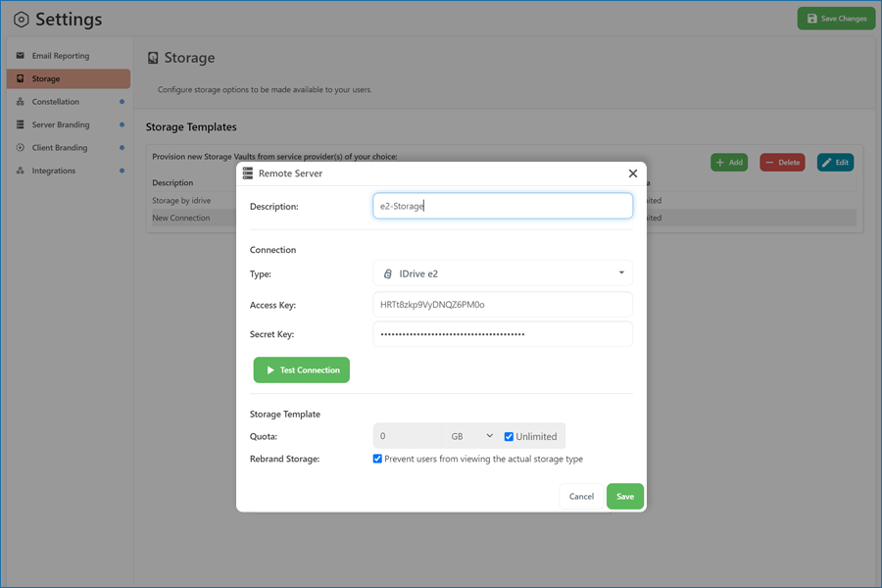Click the Client Branding sidebar icon

21,147
